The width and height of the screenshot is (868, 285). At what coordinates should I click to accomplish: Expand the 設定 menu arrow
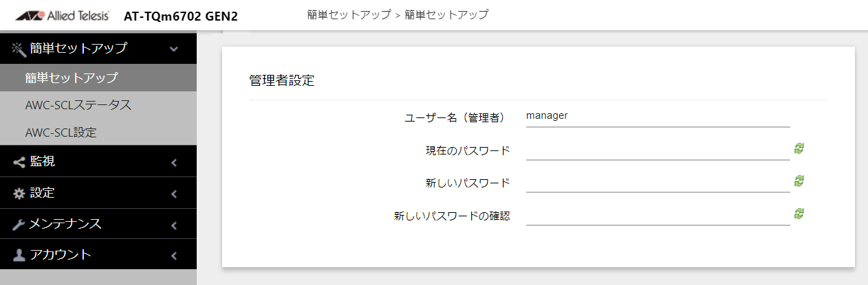[174, 194]
